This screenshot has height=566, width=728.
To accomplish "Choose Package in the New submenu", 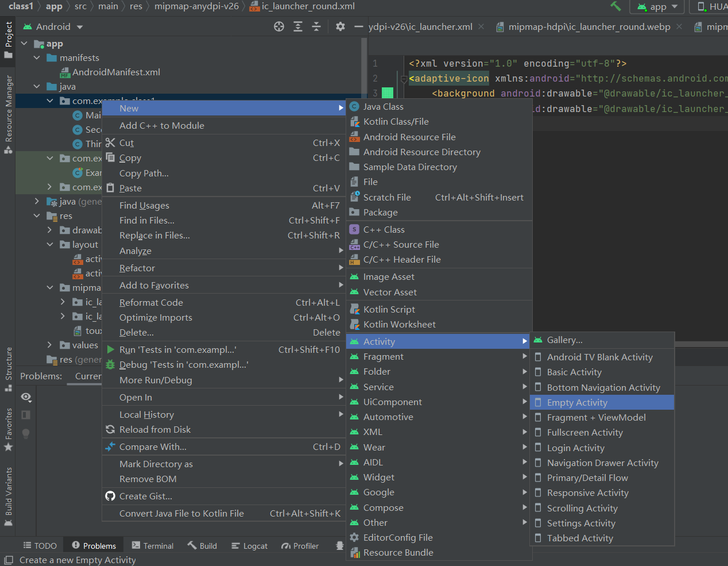I will (x=439, y=213).
